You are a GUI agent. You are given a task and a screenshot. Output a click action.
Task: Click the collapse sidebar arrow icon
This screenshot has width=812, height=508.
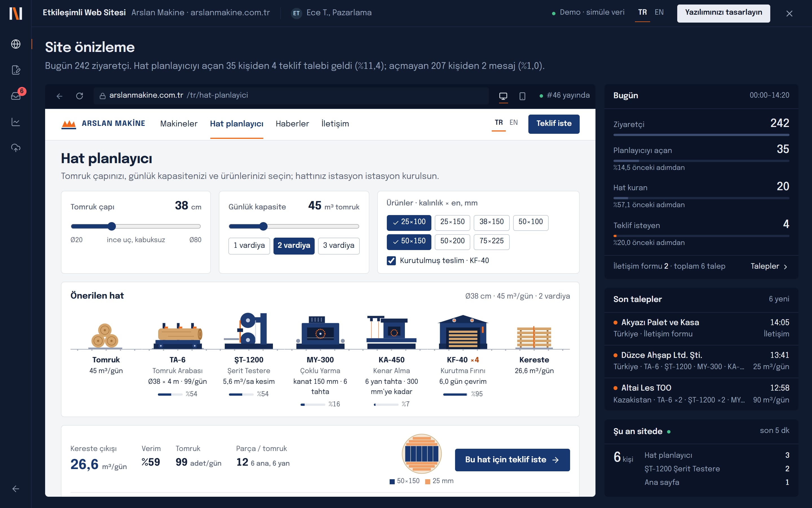click(16, 489)
